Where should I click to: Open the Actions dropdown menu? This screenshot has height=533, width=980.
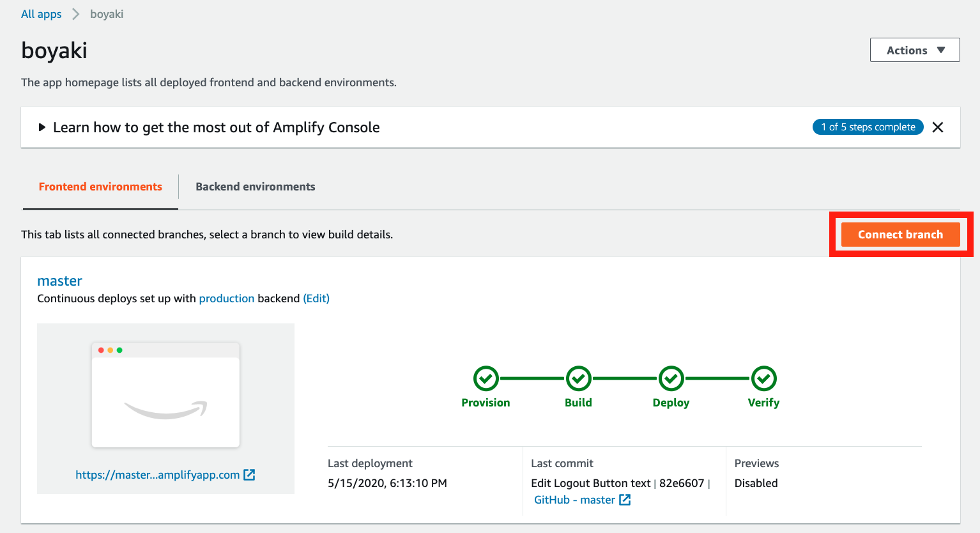click(915, 50)
